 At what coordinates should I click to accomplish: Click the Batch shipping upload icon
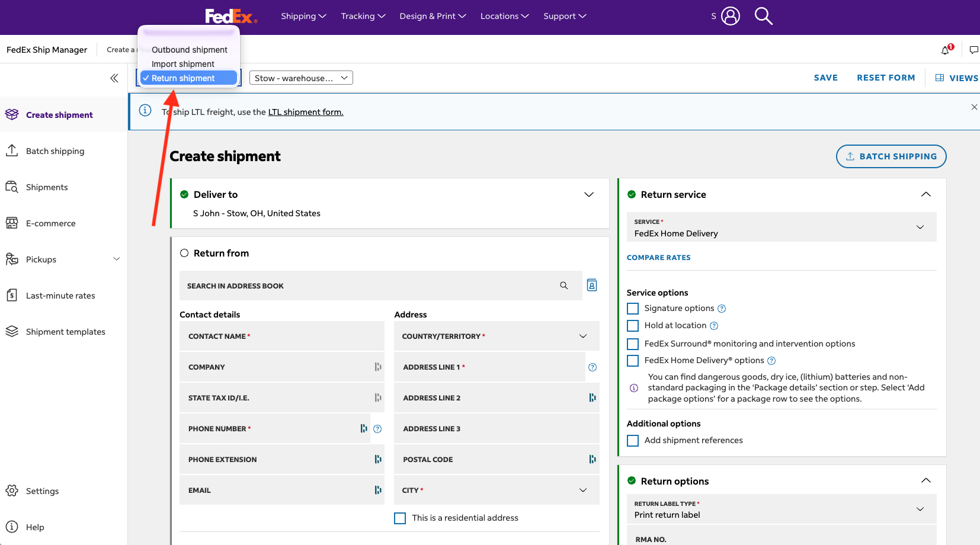[x=12, y=150]
